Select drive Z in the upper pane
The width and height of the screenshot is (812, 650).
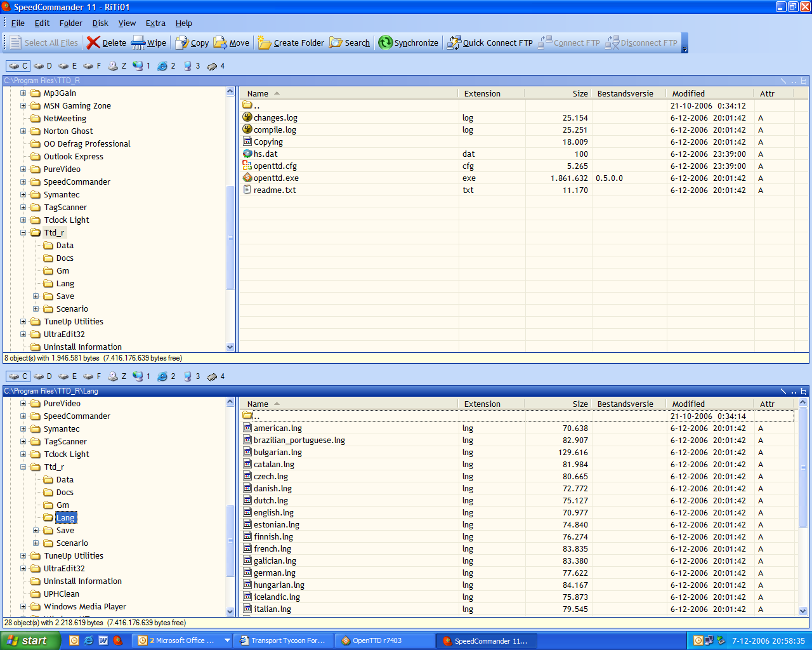tap(117, 66)
